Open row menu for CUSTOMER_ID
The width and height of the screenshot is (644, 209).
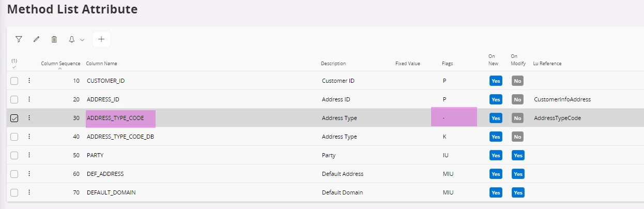coord(29,81)
